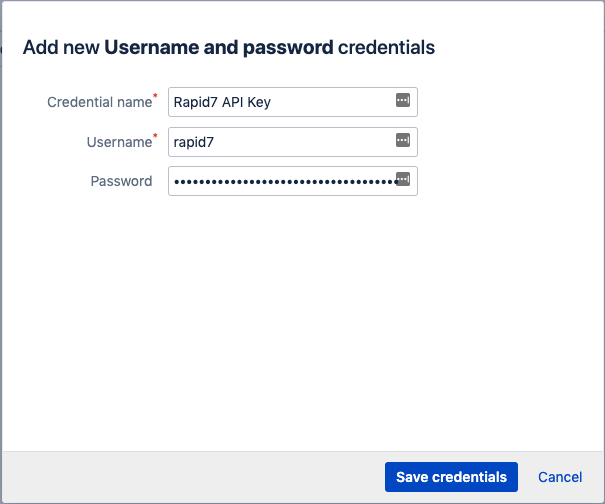Click the autofill icon in the Password field
This screenshot has width=605, height=504.
click(403, 179)
